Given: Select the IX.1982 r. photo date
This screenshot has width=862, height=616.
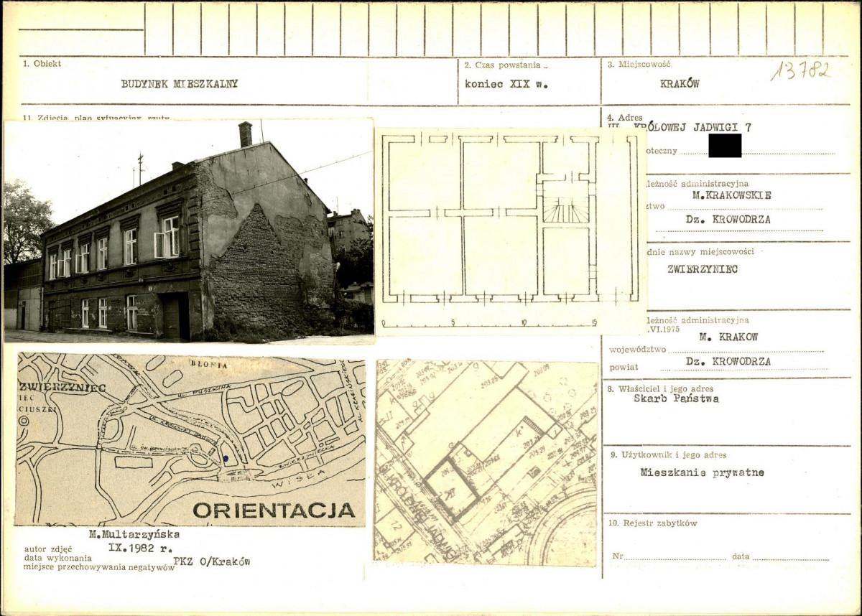Looking at the screenshot, I should click(136, 547).
